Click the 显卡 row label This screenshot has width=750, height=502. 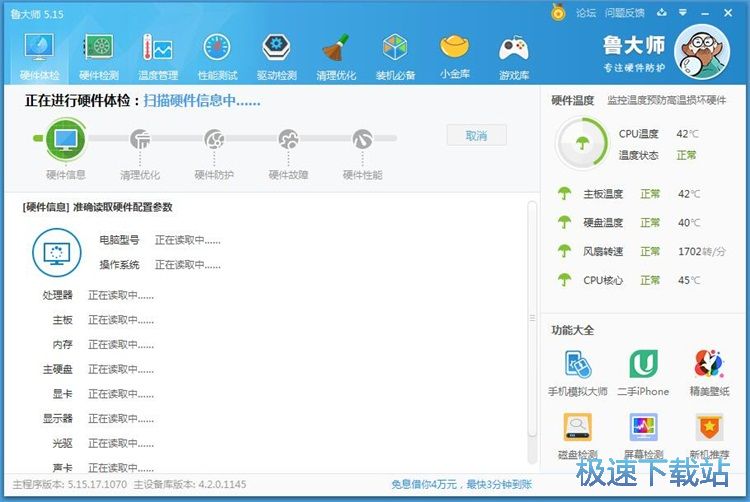pyautogui.click(x=63, y=394)
